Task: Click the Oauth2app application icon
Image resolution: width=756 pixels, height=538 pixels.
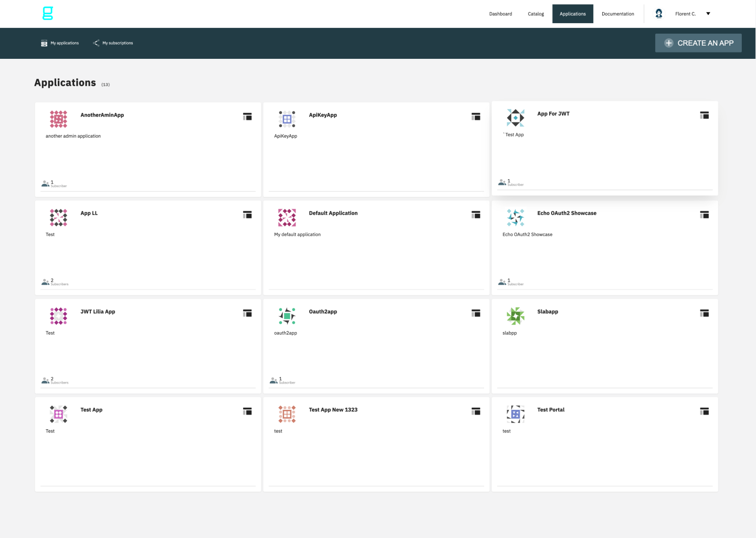Action: 287,316
